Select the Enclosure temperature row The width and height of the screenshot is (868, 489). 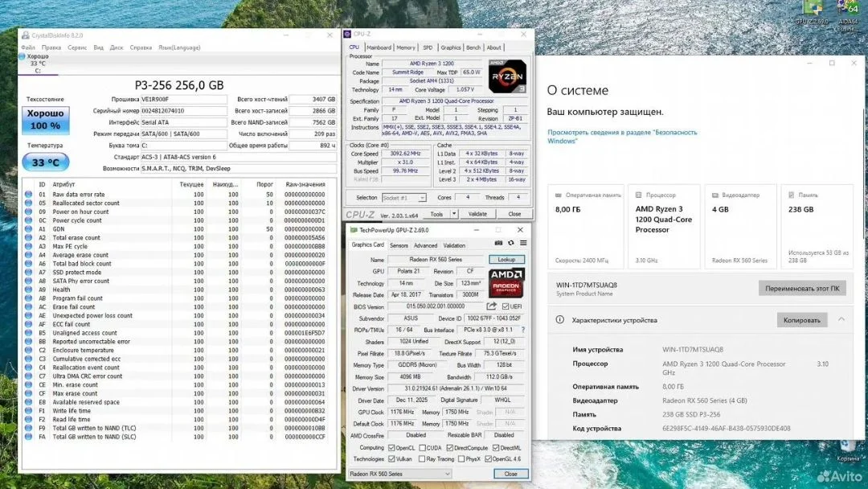click(178, 350)
